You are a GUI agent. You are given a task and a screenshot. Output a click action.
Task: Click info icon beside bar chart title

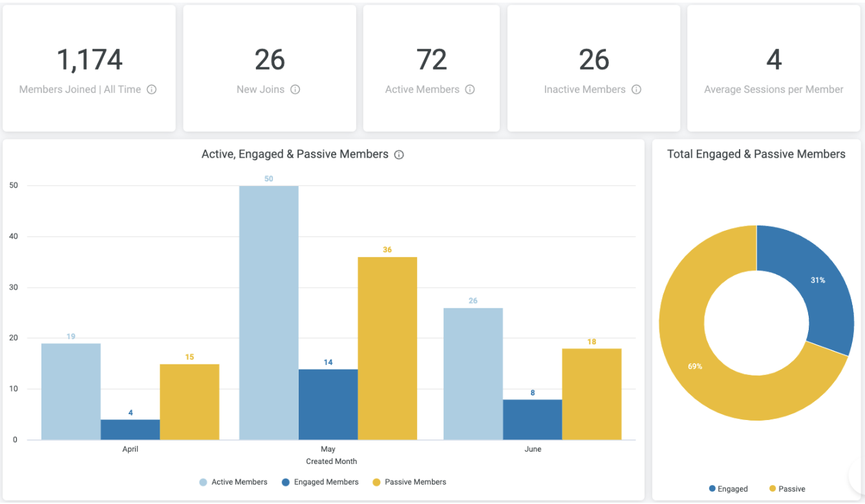pyautogui.click(x=399, y=155)
